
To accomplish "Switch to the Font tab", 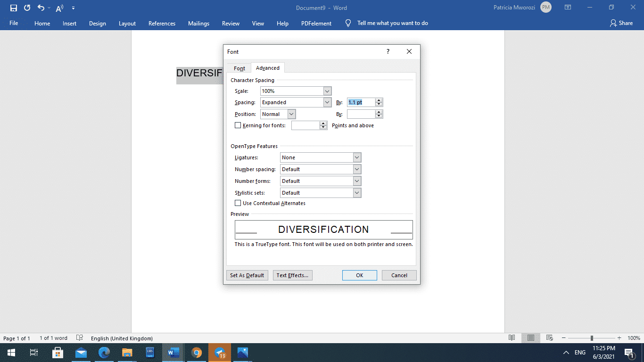I will [239, 67].
